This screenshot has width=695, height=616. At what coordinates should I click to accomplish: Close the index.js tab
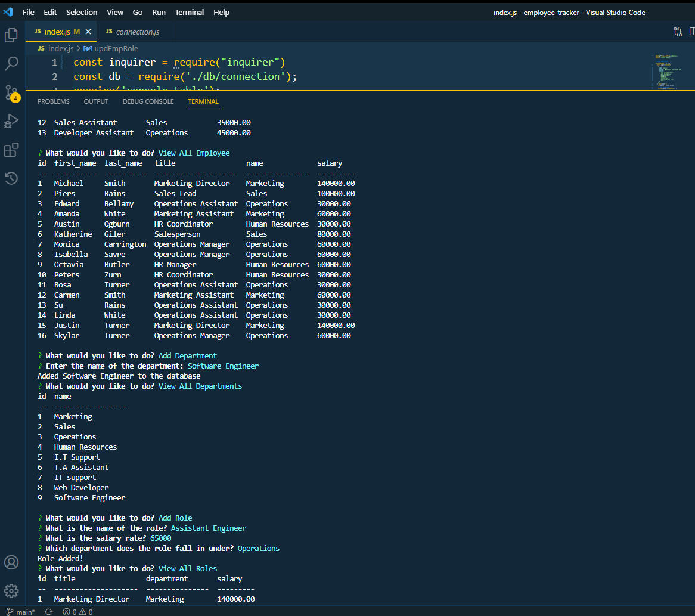(x=88, y=32)
